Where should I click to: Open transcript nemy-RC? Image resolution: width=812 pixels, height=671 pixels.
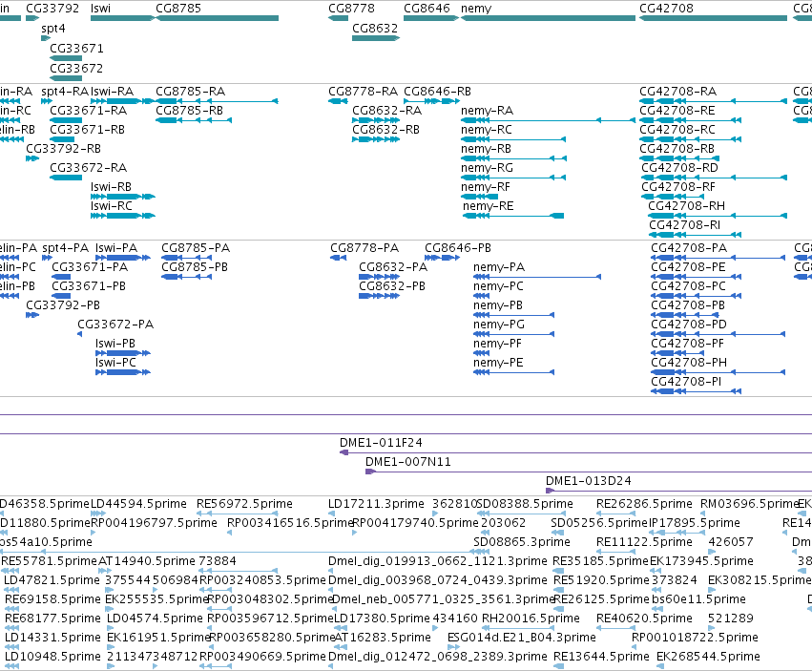tap(513, 139)
